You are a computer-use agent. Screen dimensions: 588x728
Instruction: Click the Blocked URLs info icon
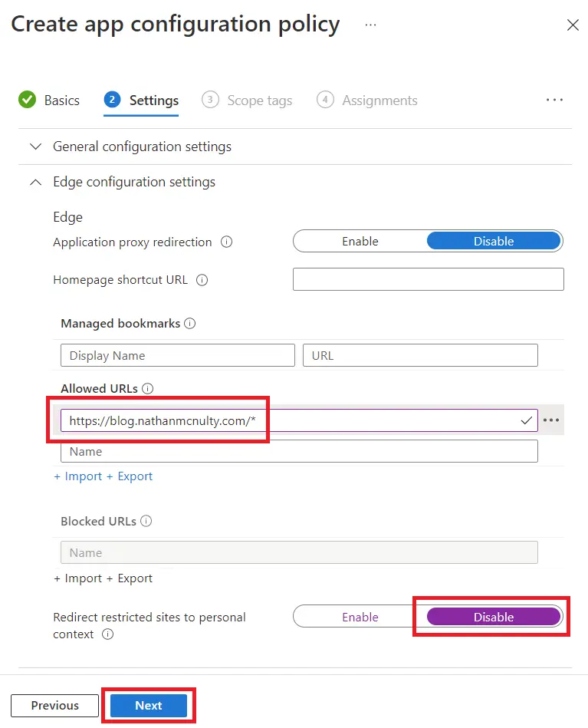[x=146, y=522]
